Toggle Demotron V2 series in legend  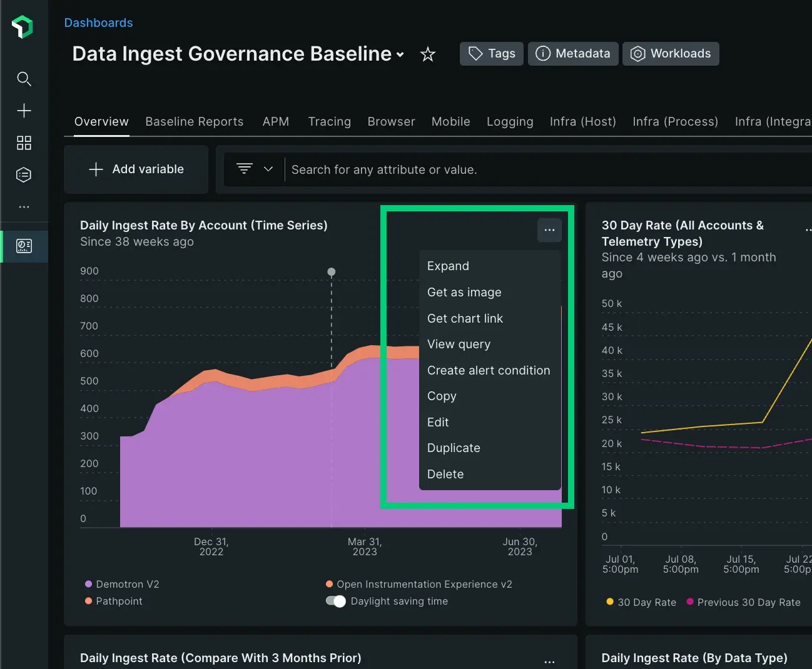tap(122, 584)
